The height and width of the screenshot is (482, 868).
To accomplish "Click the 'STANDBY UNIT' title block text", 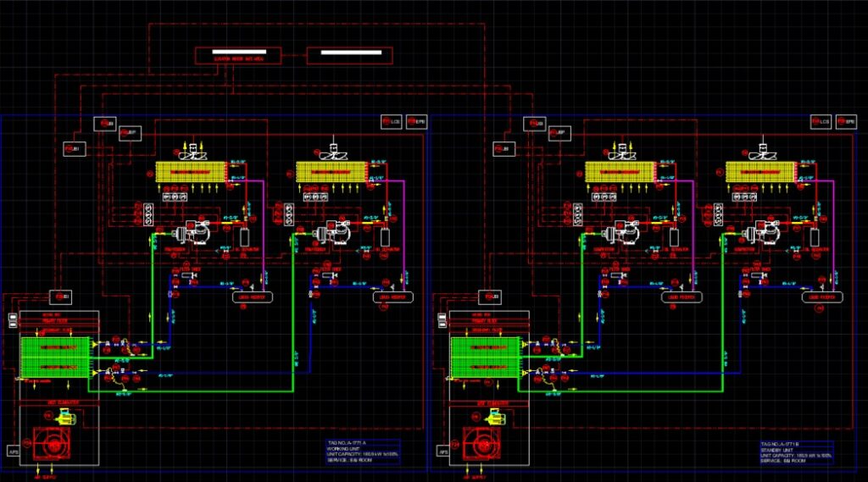I will tap(777, 450).
